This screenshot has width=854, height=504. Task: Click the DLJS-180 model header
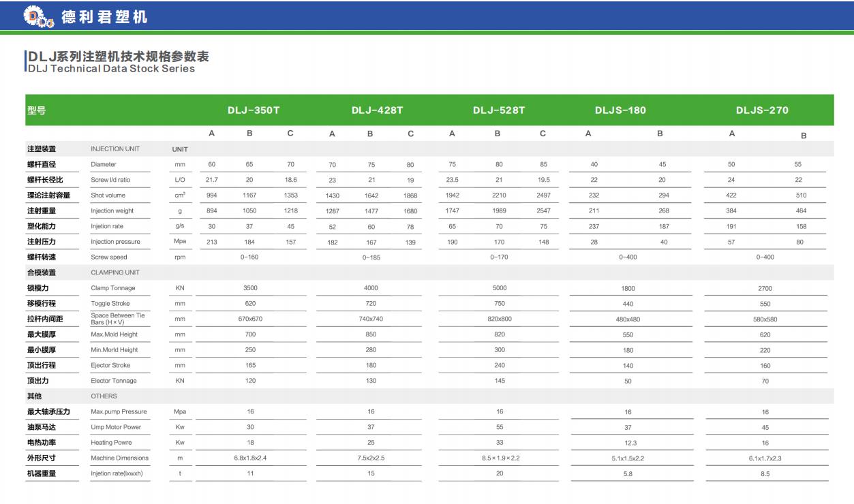(x=620, y=110)
